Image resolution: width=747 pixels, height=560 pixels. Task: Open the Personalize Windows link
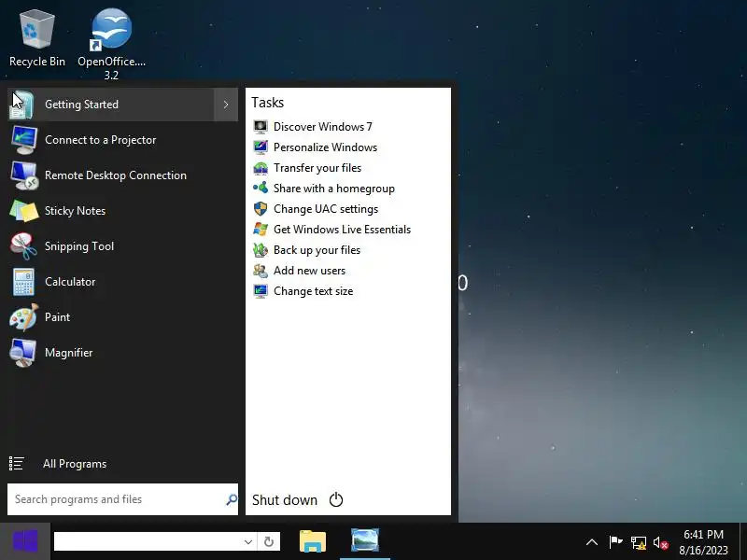click(x=325, y=147)
